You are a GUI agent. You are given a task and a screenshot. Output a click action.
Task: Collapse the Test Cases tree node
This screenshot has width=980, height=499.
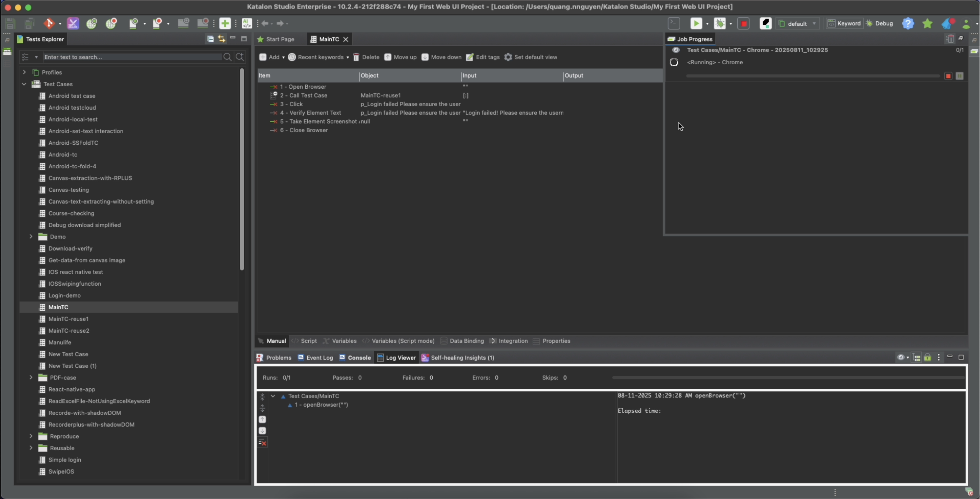pos(24,84)
